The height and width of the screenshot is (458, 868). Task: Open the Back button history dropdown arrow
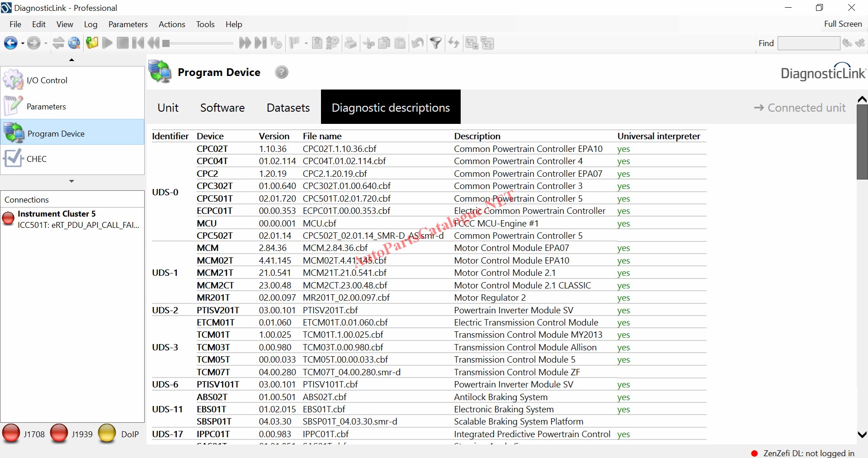(x=23, y=43)
